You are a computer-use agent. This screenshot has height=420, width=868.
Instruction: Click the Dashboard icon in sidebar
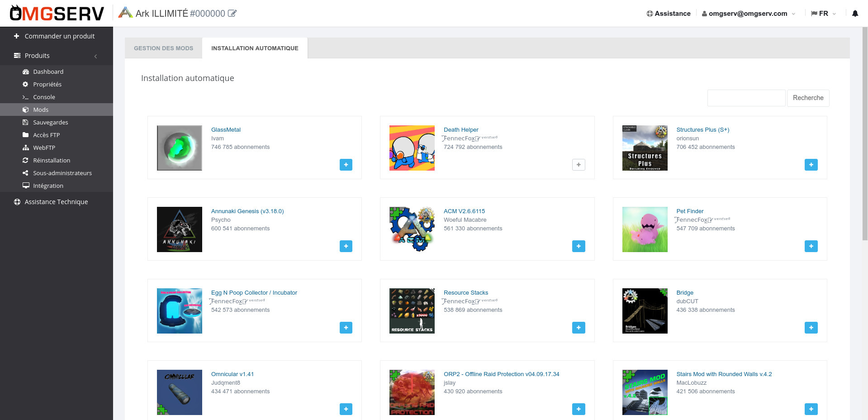(25, 72)
